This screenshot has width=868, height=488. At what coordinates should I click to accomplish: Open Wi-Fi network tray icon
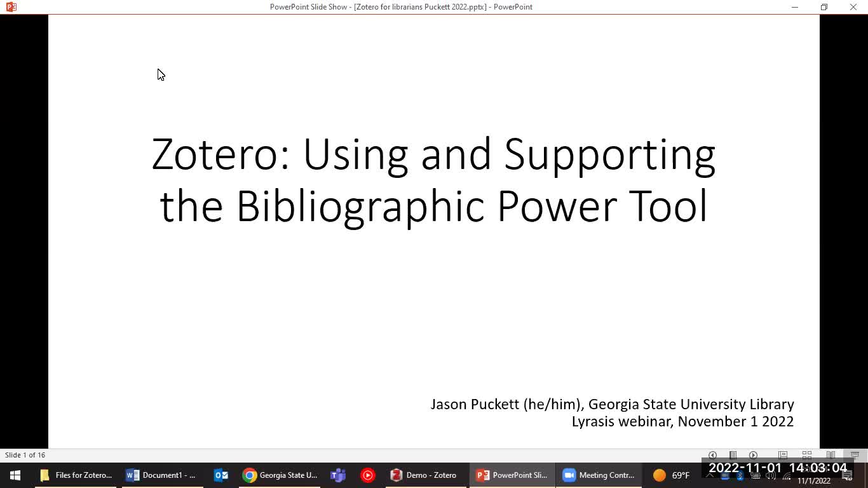point(787,475)
